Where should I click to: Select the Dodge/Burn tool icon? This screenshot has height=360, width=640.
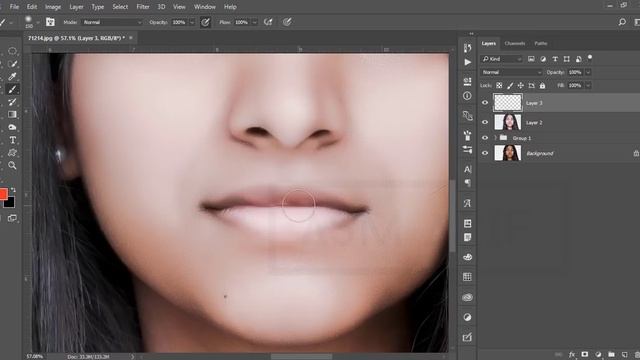pyautogui.click(x=12, y=127)
